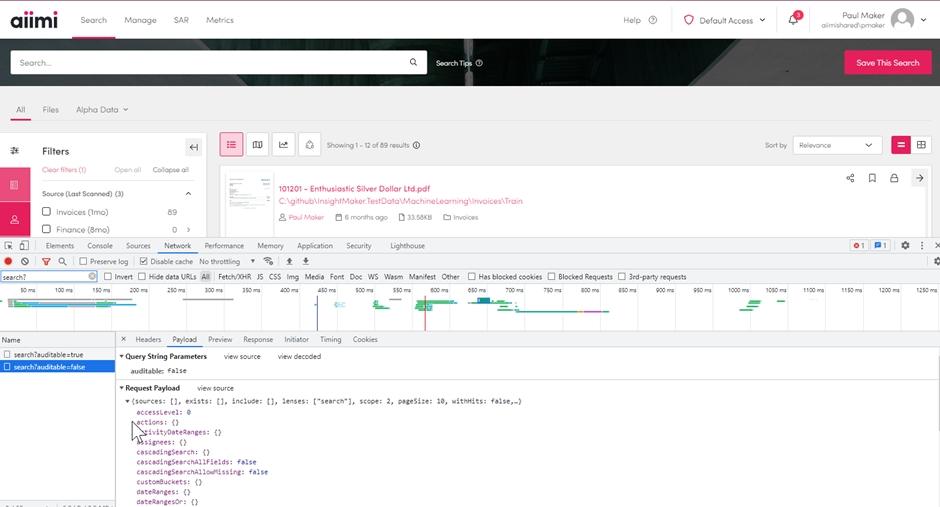Click the Clear filters link
The width and height of the screenshot is (940, 507).
[x=64, y=170]
